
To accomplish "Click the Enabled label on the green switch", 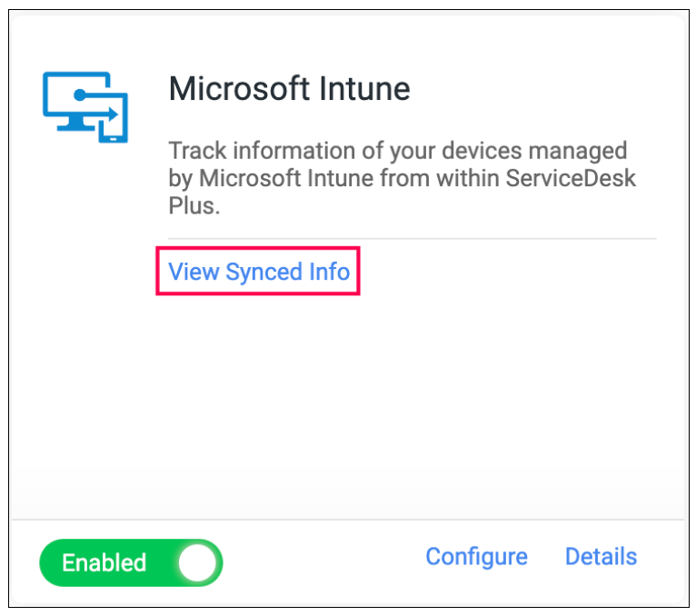I will pos(104,562).
